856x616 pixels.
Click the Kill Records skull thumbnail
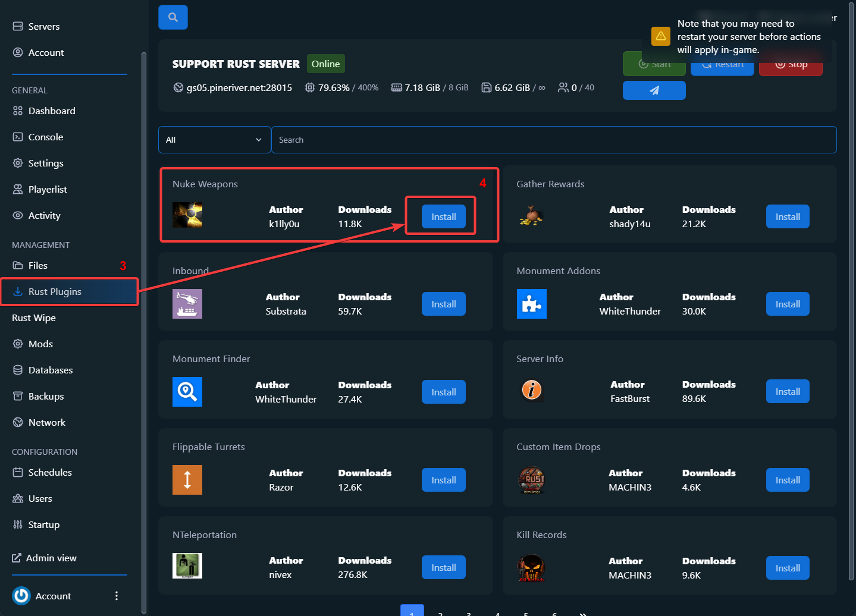pos(531,568)
